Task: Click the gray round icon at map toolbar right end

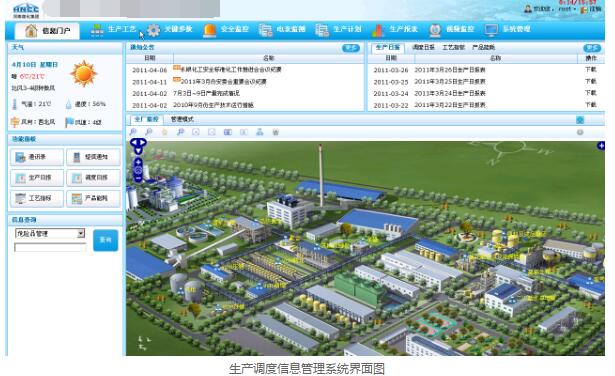Action: click(580, 132)
